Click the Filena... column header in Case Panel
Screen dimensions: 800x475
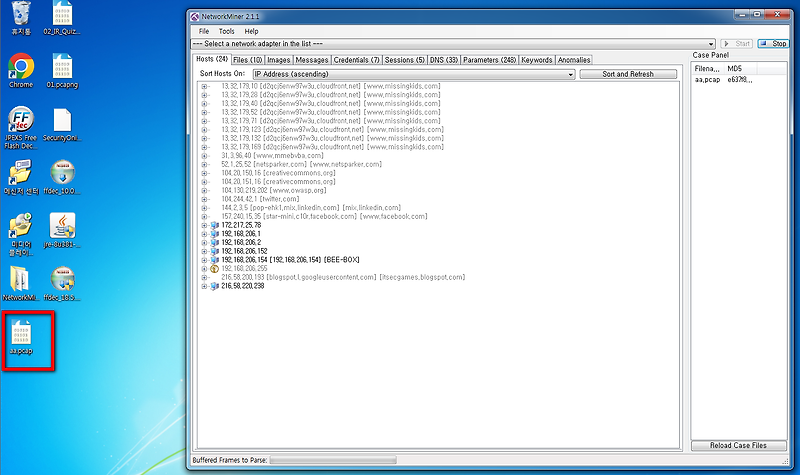click(x=708, y=68)
